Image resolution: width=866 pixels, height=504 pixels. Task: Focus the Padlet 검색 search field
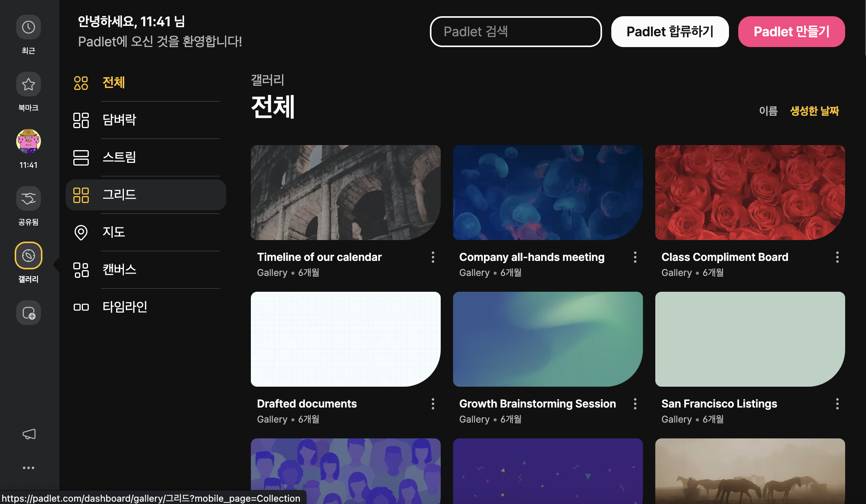(x=516, y=32)
